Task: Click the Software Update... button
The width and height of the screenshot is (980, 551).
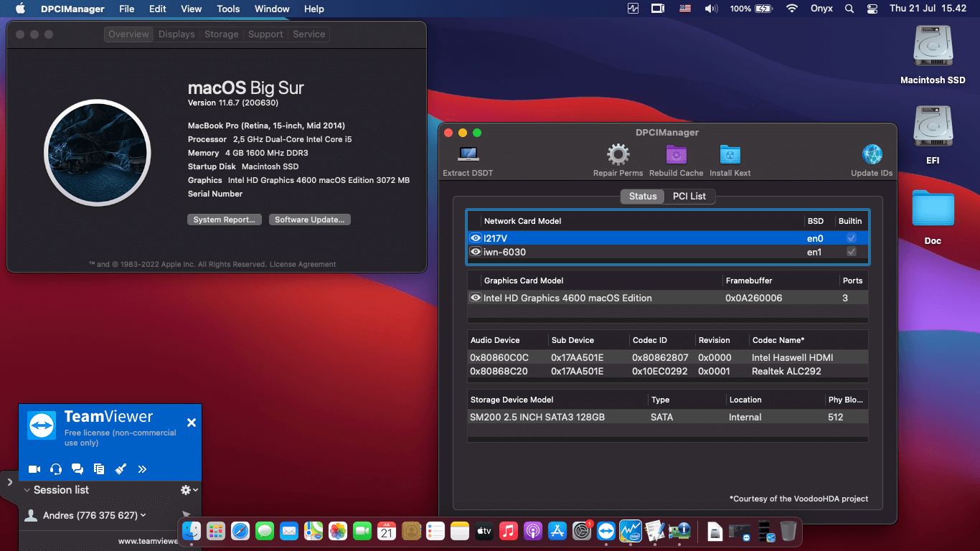Action: 310,220
